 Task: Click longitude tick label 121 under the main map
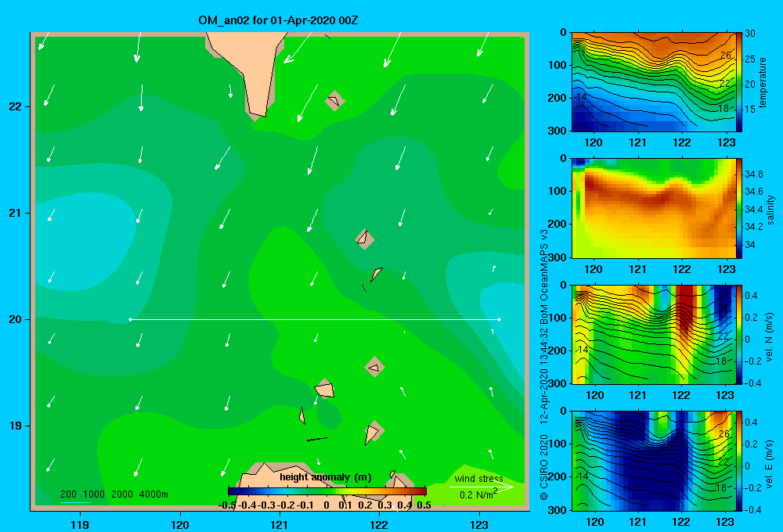[280, 525]
